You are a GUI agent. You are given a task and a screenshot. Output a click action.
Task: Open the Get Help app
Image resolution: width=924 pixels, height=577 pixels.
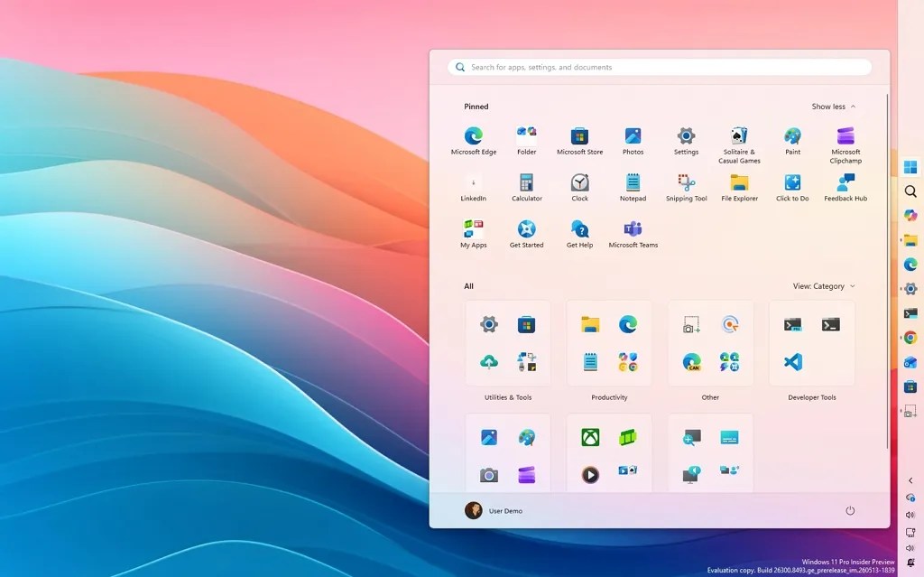(x=580, y=234)
